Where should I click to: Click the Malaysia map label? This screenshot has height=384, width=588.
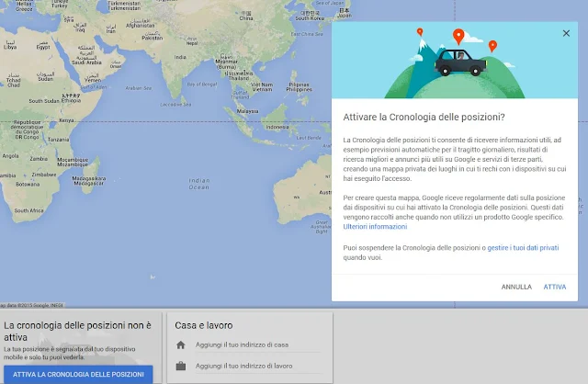[x=247, y=111]
